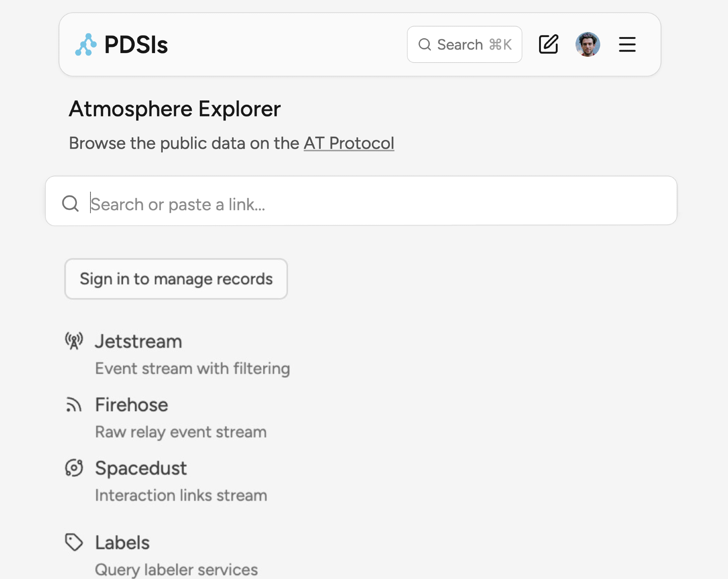Click the Spacedust orbit icon
This screenshot has width=728, height=579.
click(74, 468)
